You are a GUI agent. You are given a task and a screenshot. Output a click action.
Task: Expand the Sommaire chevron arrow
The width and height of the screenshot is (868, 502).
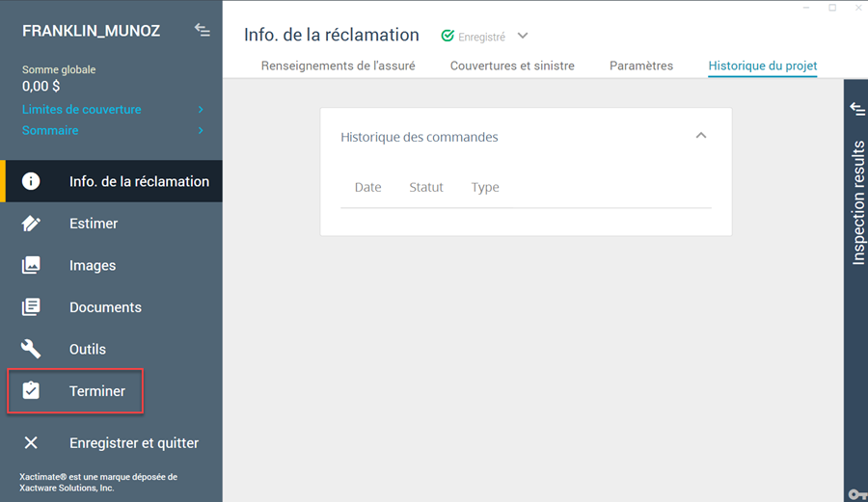pyautogui.click(x=201, y=130)
